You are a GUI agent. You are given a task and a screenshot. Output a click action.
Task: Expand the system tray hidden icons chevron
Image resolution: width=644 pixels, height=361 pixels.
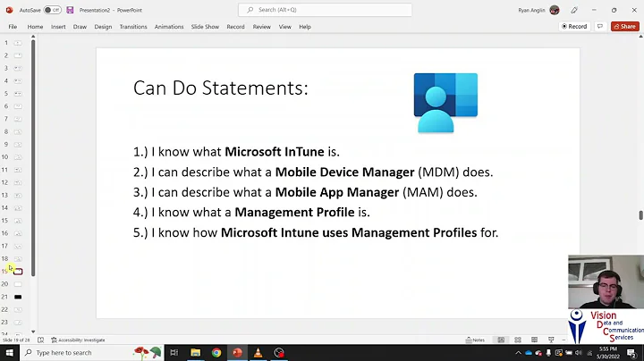[x=518, y=353]
